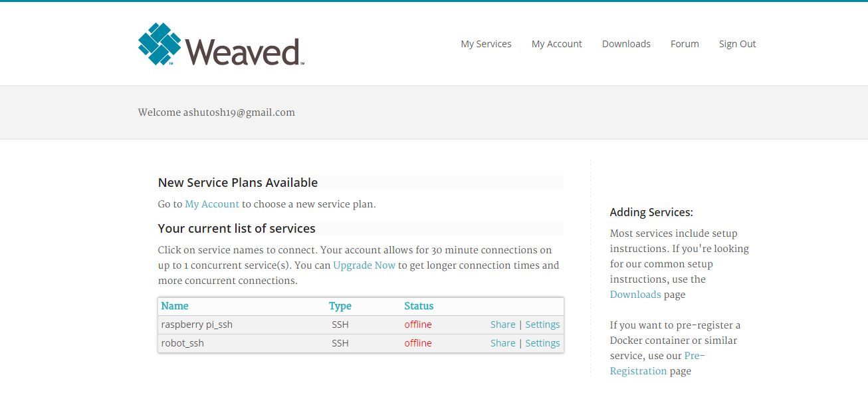Viewport: 868px width, 399px height.
Task: Share the raspberry pi_ssh service
Action: click(502, 325)
